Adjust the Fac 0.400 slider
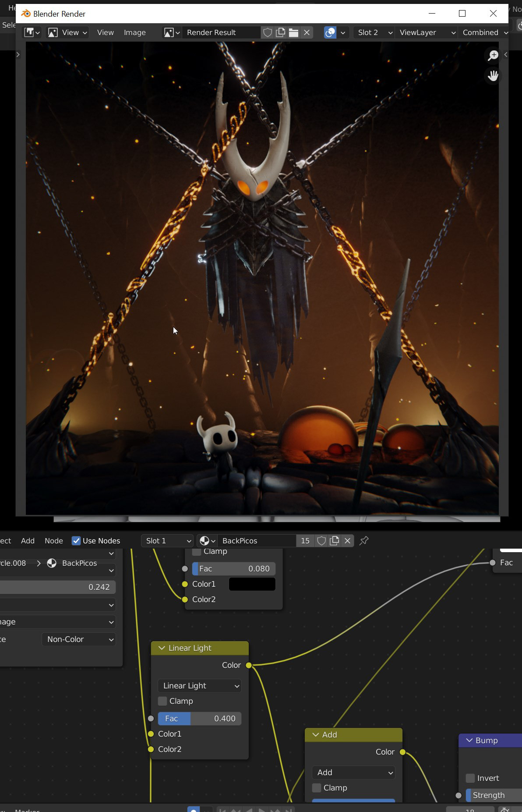 (200, 719)
